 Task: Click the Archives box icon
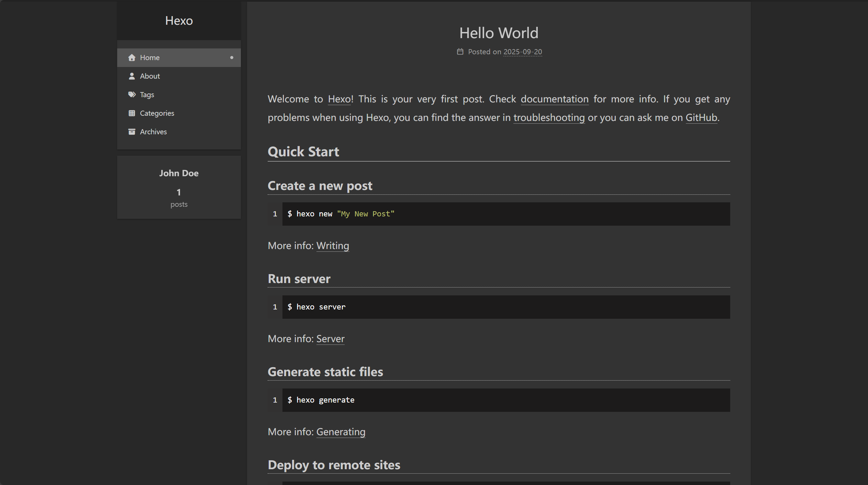(132, 132)
